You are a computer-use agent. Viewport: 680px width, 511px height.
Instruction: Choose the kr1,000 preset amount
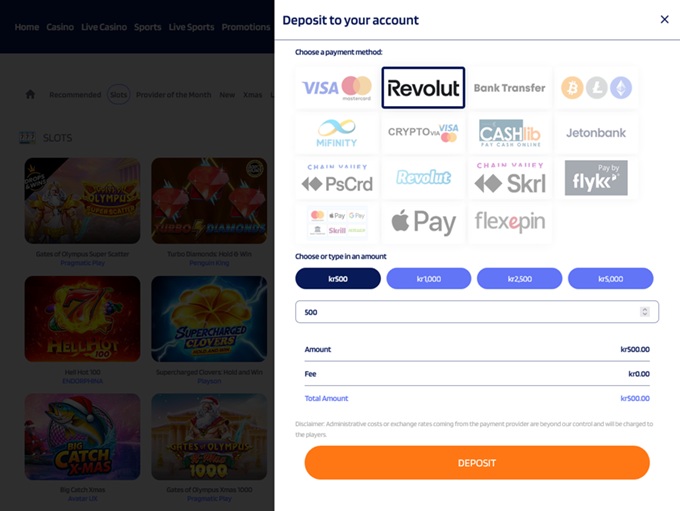[x=428, y=278]
